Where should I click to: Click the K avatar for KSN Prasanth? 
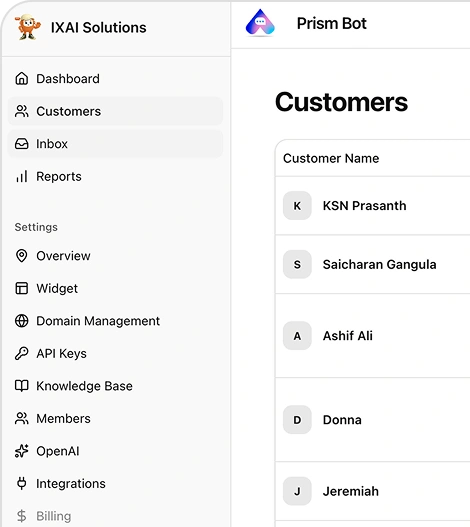[297, 206]
